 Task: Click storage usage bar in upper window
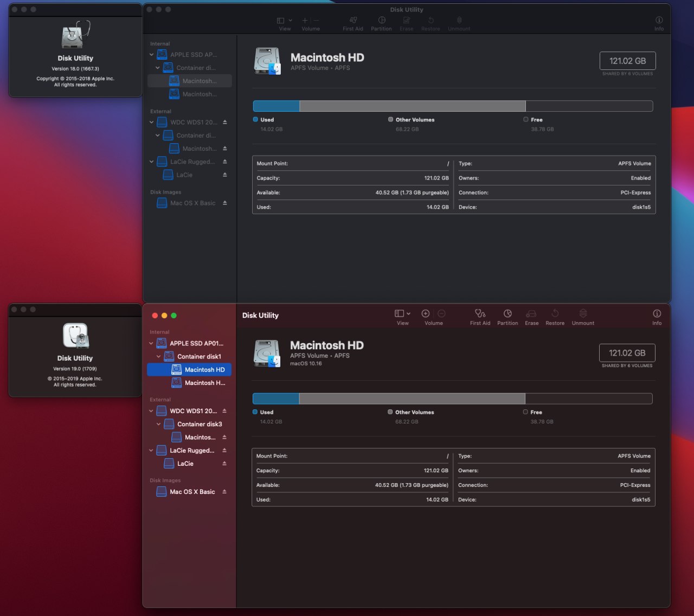coord(453,106)
